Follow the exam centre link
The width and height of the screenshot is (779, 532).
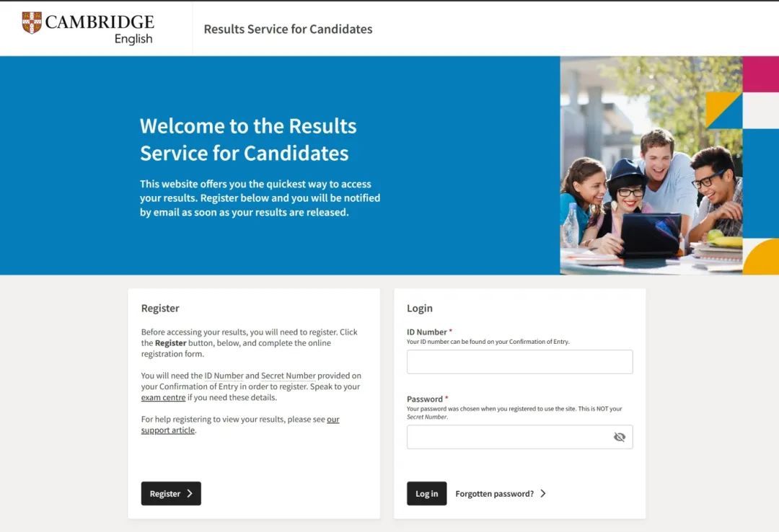(163, 397)
